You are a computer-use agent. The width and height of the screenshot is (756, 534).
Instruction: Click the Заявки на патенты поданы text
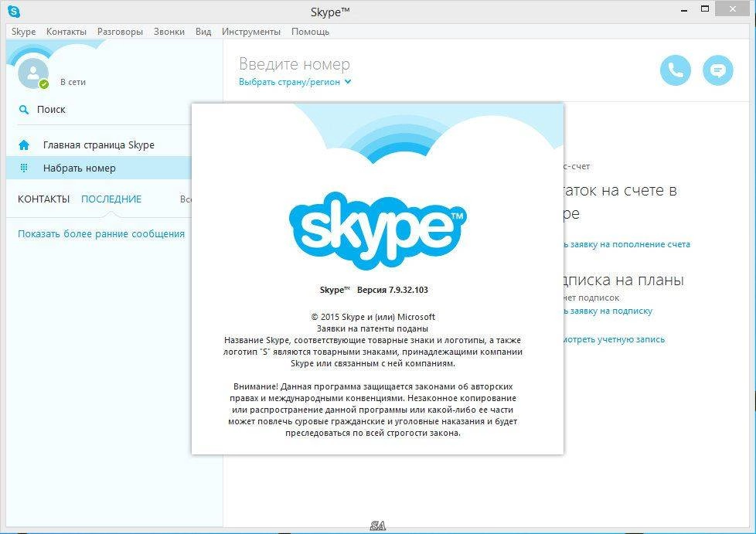tap(373, 328)
